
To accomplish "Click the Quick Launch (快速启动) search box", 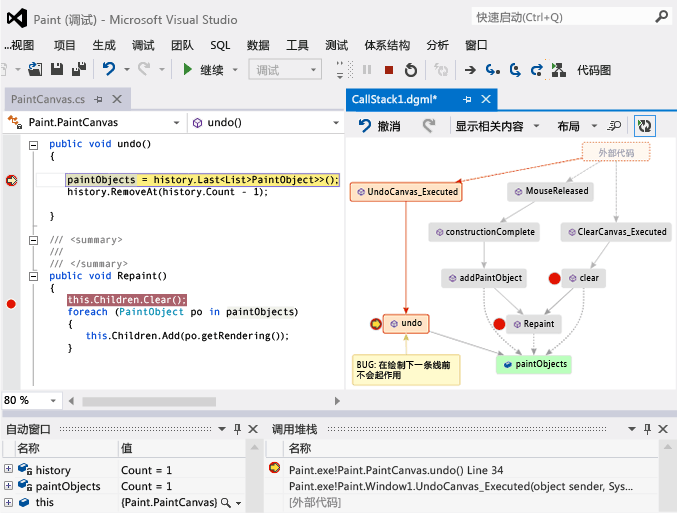I will 560,17.
